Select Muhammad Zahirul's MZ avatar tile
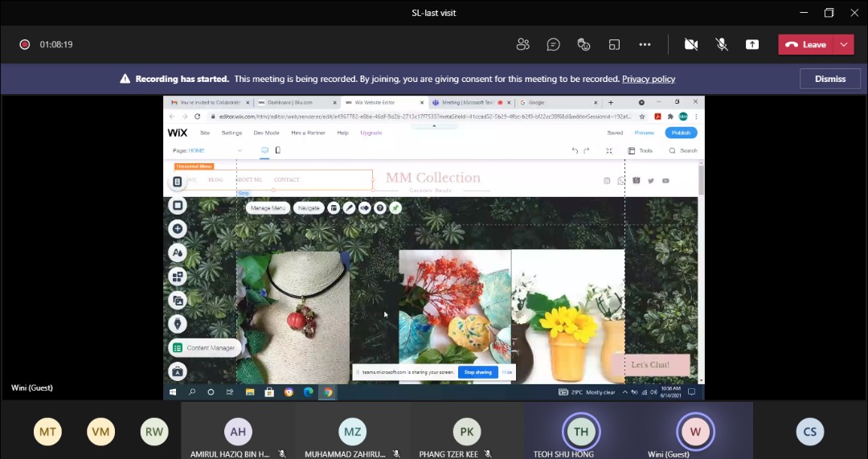The width and height of the screenshot is (868, 459). click(352, 431)
